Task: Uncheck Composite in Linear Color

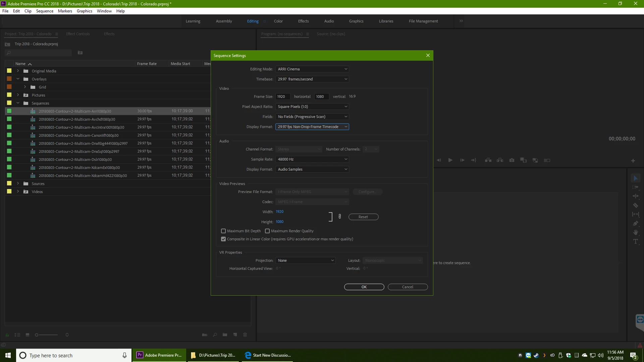Action: pyautogui.click(x=223, y=239)
